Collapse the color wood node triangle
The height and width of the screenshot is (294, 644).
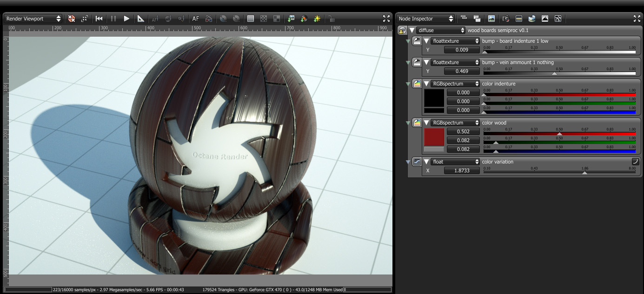426,123
